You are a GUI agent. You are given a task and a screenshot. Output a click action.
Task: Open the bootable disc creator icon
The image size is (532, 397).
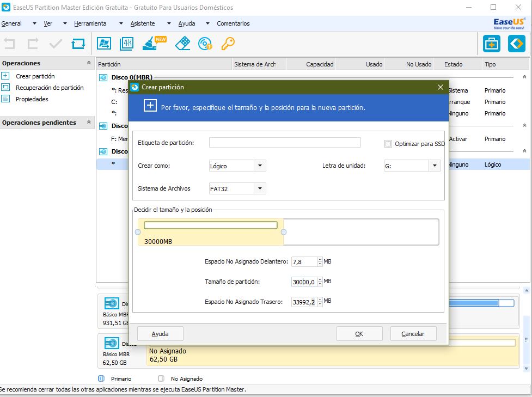pyautogui.click(x=205, y=44)
